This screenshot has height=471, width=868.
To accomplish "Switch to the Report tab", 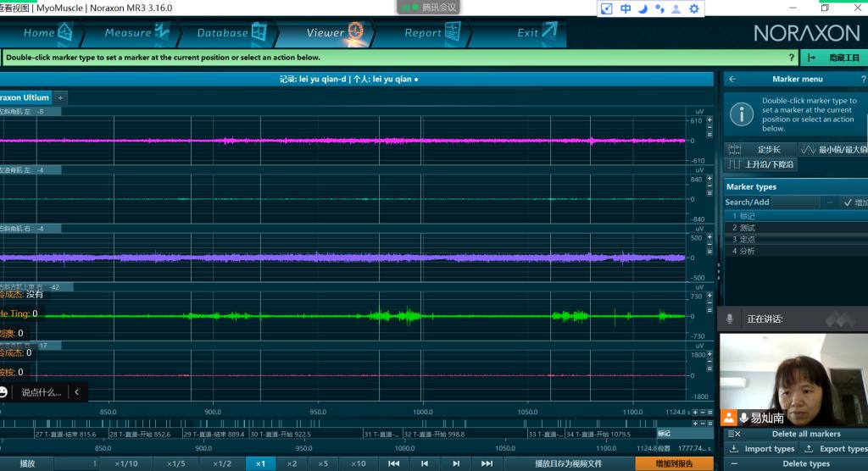I will click(x=428, y=33).
